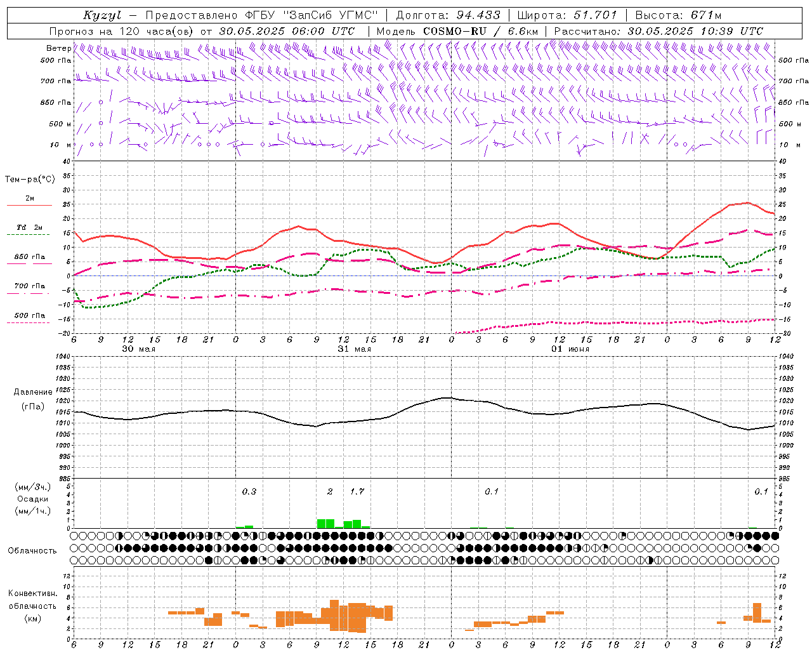The height and width of the screenshot is (650, 812).
Task: Click the 'Тем-ра(°C)' temperature panel label
Action: 30,180
